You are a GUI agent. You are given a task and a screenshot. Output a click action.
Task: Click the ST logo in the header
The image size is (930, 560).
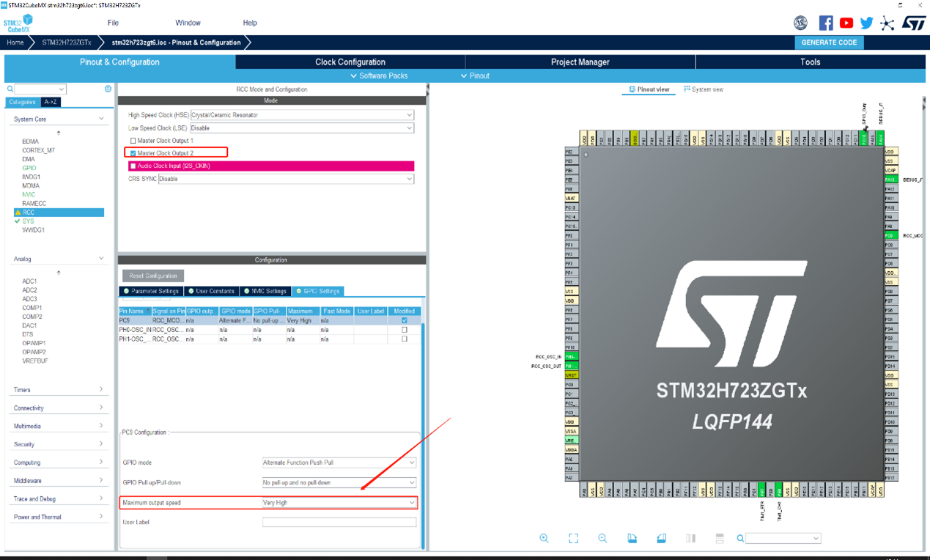[914, 23]
